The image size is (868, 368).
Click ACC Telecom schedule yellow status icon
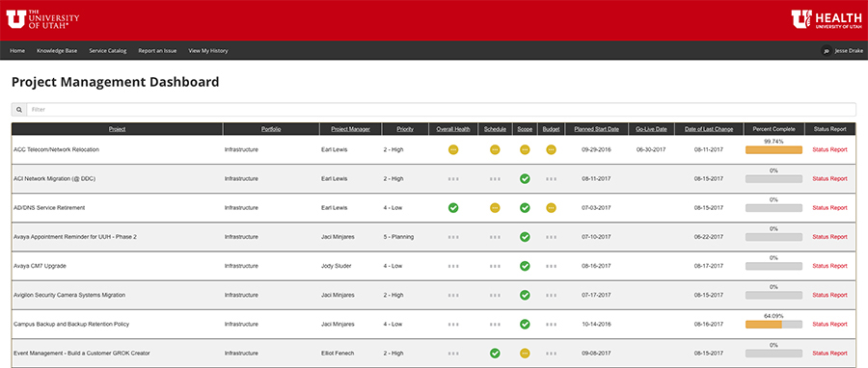click(x=495, y=149)
